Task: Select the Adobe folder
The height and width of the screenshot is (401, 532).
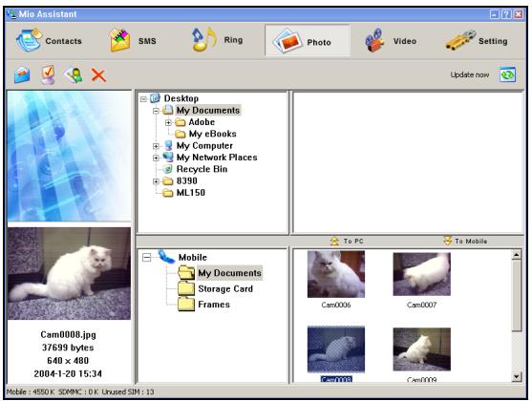Action: [202, 122]
